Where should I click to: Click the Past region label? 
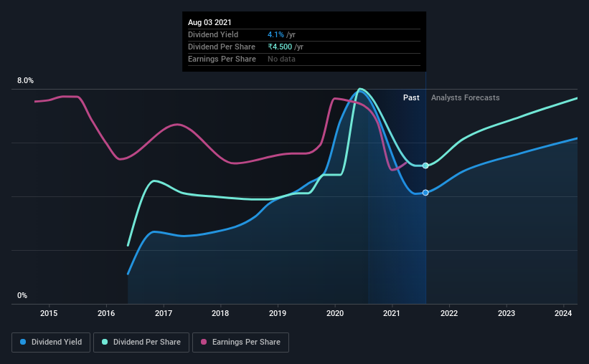411,97
